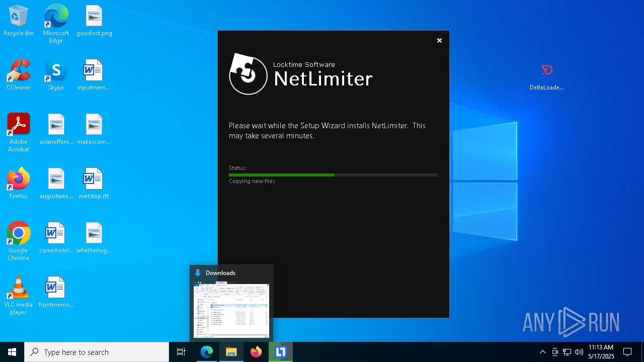This screenshot has width=644, height=362.
Task: Click the installation progress bar
Action: 333,175
